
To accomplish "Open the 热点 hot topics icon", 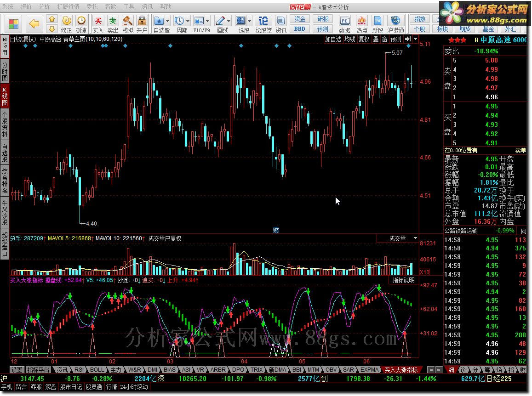I will pos(362,24).
